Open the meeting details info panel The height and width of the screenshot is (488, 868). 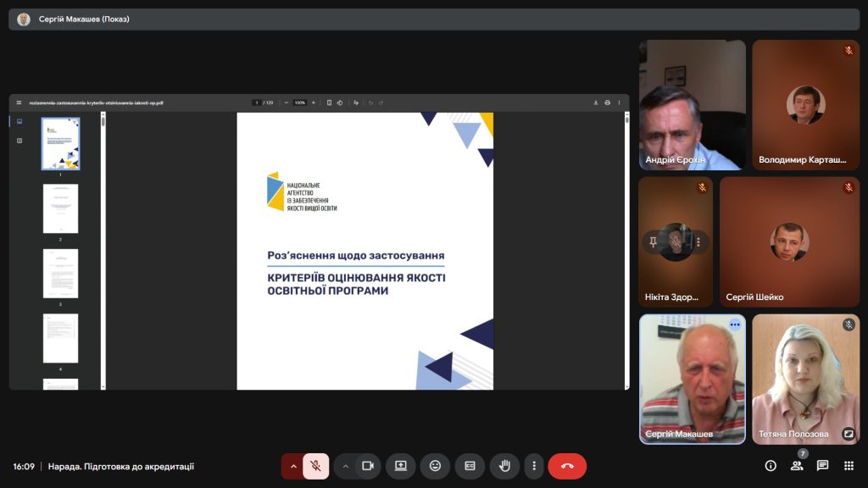(x=771, y=466)
